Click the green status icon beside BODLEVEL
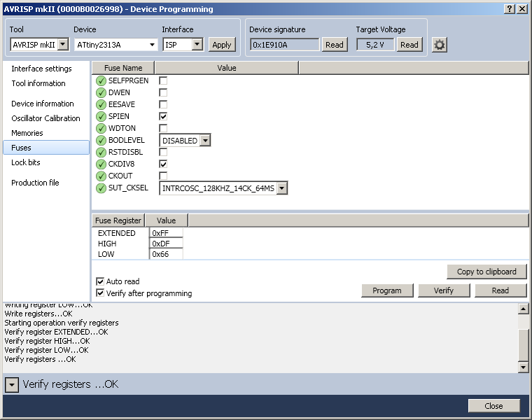Image resolution: width=532 pixels, height=420 pixels. [x=101, y=140]
